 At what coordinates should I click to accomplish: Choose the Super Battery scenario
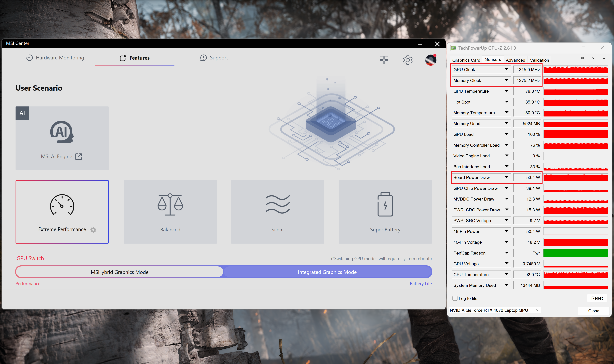pyautogui.click(x=385, y=212)
